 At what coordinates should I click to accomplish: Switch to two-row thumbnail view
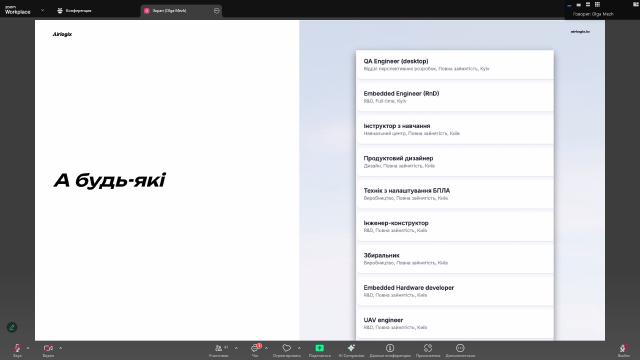(588, 4)
